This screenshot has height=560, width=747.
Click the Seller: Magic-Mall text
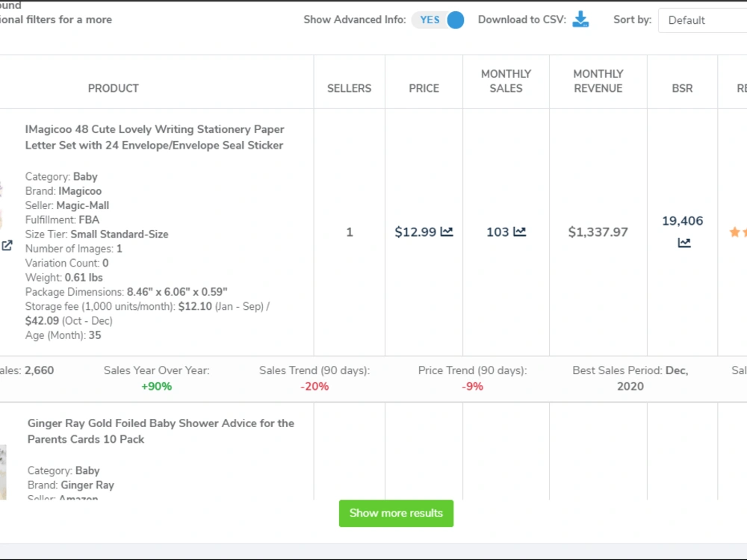67,205
